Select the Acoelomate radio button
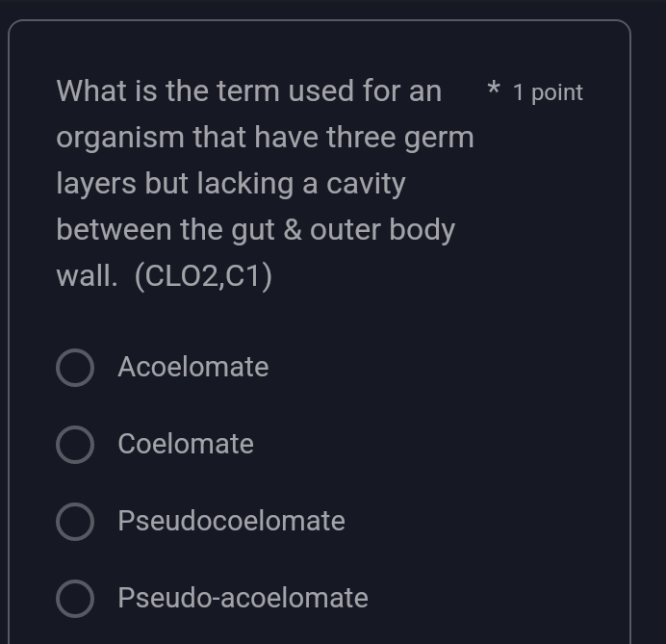 click(x=75, y=368)
